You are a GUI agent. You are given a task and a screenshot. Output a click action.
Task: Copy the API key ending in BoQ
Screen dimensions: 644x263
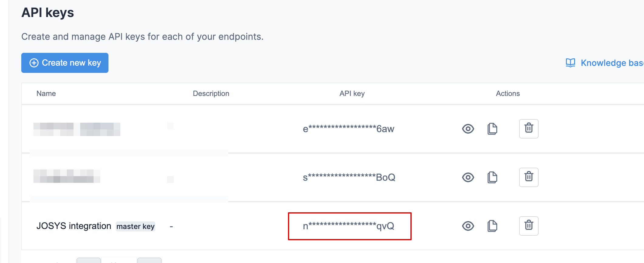pos(492,177)
